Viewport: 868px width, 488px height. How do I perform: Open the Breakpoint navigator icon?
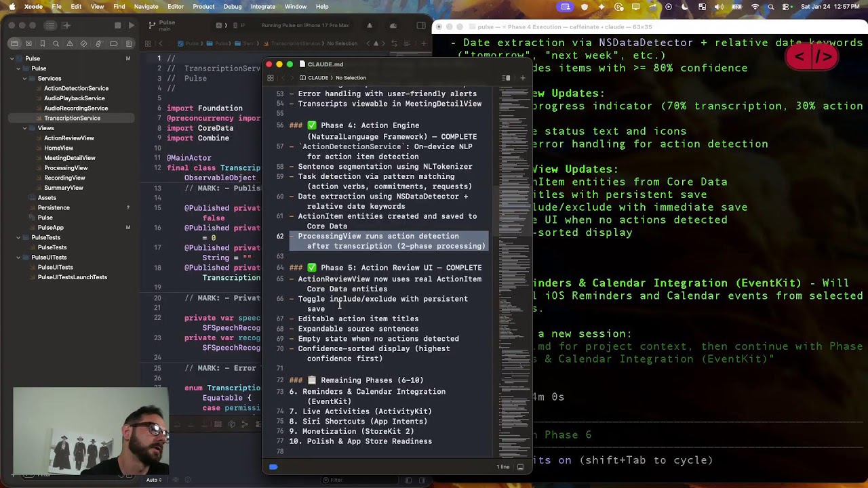tap(113, 43)
